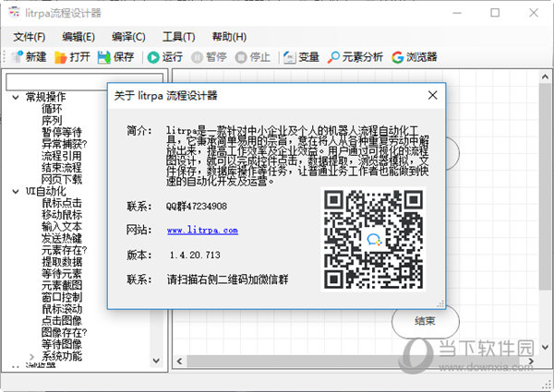The width and height of the screenshot is (554, 392).
Task: Open the 工具(T) menu
Action: (x=179, y=37)
